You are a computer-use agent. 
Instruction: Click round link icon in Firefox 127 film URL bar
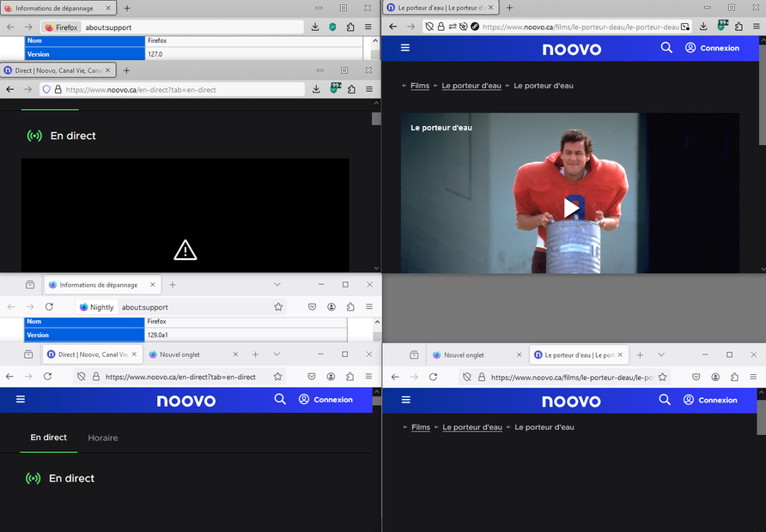(x=475, y=27)
